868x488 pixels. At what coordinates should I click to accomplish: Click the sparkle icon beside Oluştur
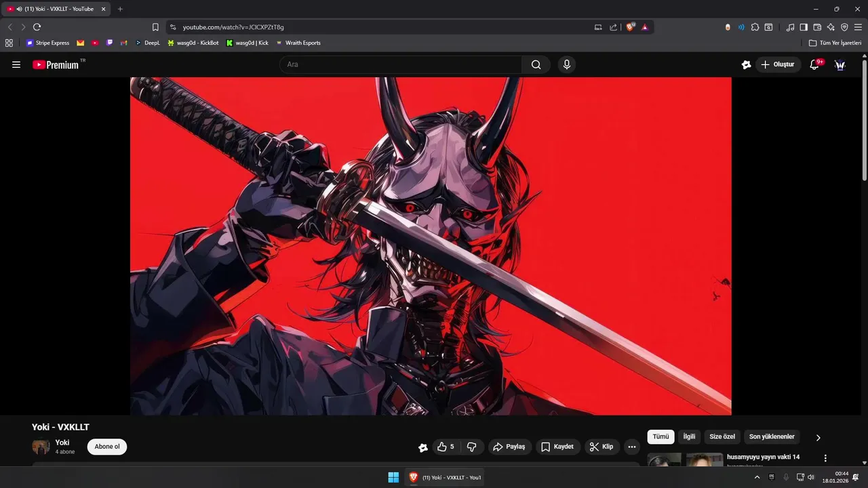[x=746, y=64]
